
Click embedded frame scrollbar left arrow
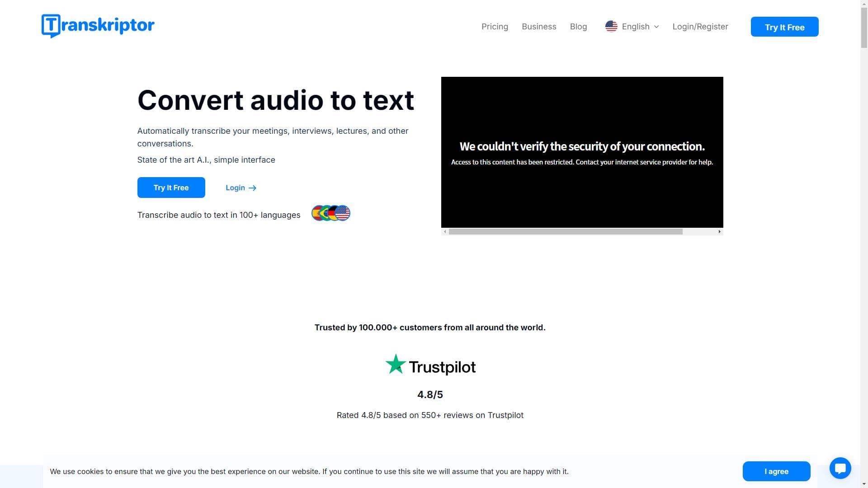445,232
